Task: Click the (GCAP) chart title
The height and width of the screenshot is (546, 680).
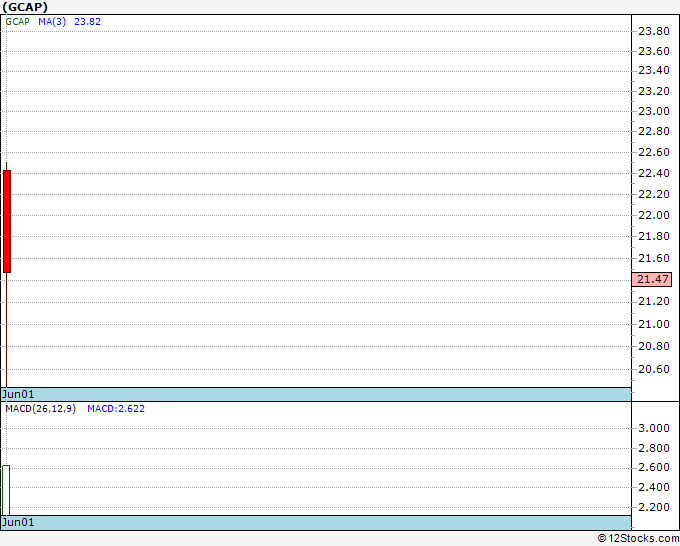Action: pyautogui.click(x=25, y=7)
